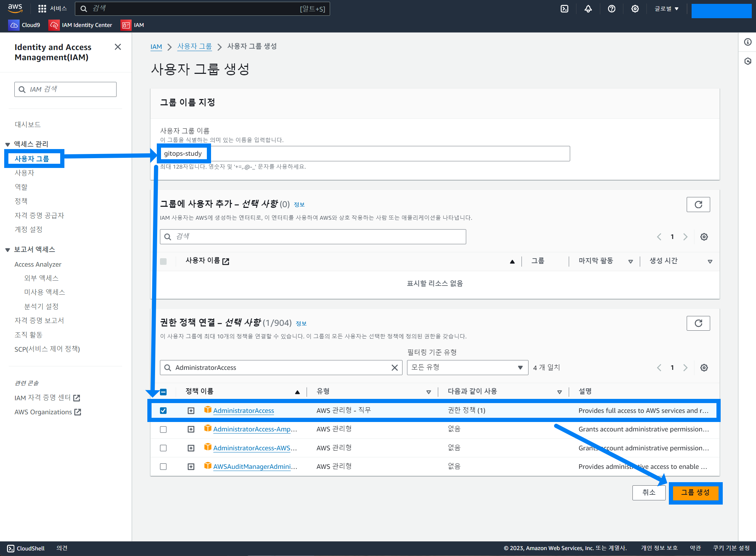
Task: Uncheck the AdministratorAccess policy checkbox
Action: (163, 410)
